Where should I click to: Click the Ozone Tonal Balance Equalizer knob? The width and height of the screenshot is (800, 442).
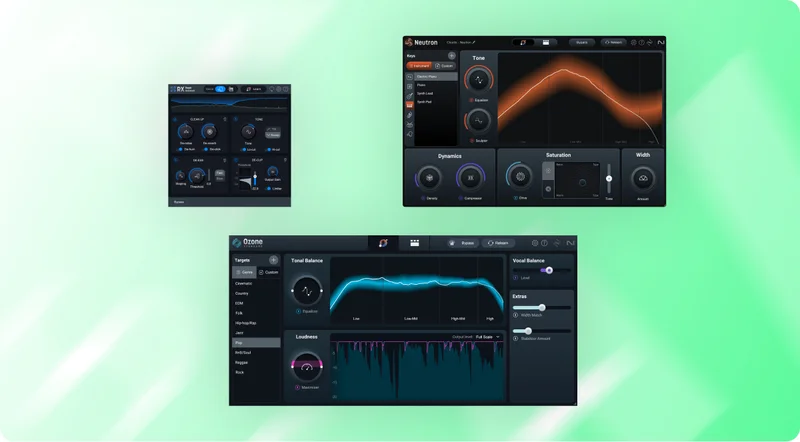(x=307, y=291)
